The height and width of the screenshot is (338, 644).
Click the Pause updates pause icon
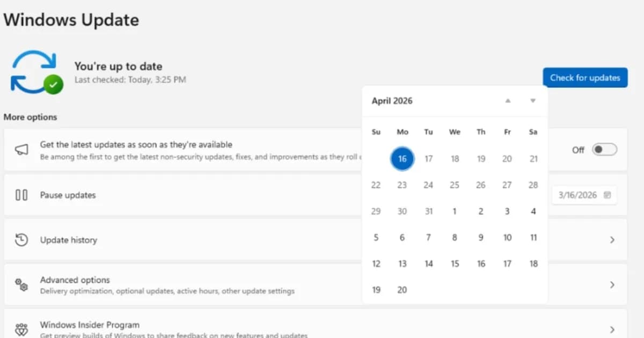pyautogui.click(x=20, y=195)
